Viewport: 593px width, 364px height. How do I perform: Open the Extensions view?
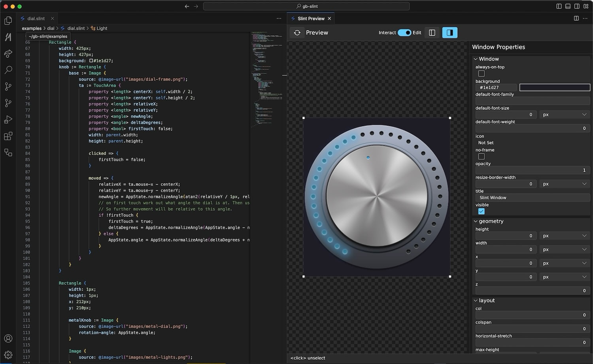pos(8,136)
